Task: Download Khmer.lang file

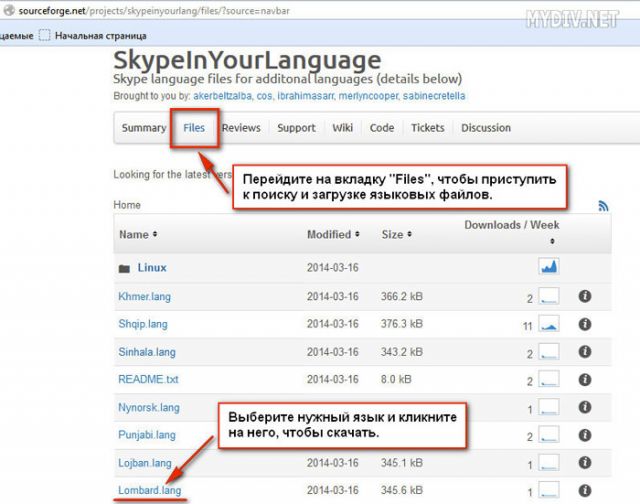Action: click(144, 297)
